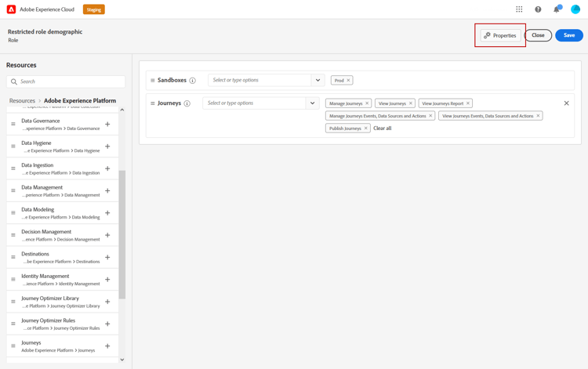Select the Decision Management resource row
The width and height of the screenshot is (588, 369).
[x=63, y=235]
